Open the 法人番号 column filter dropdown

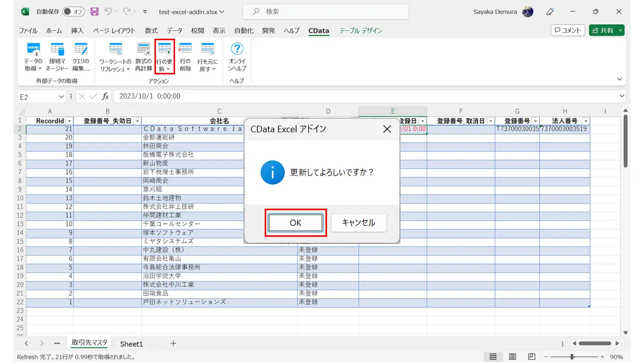585,121
